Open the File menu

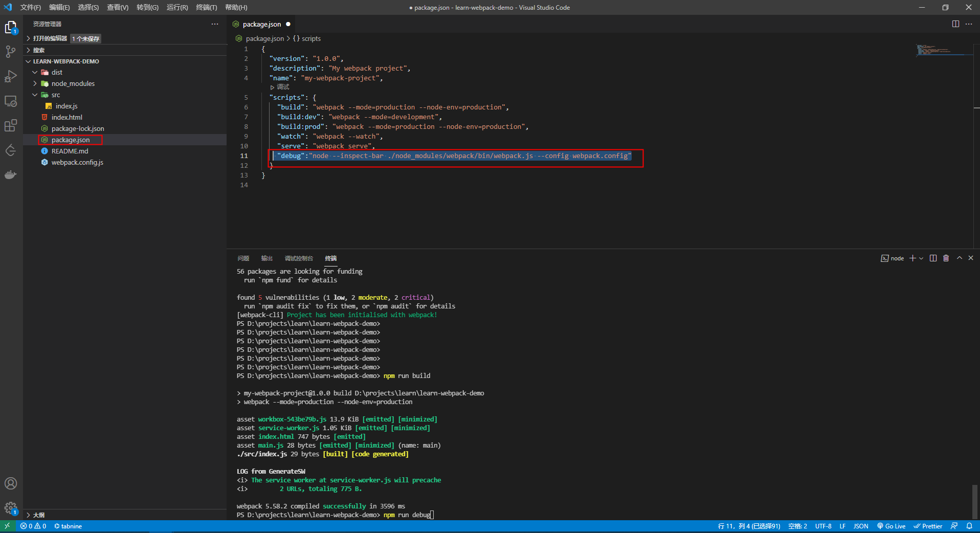tap(31, 7)
